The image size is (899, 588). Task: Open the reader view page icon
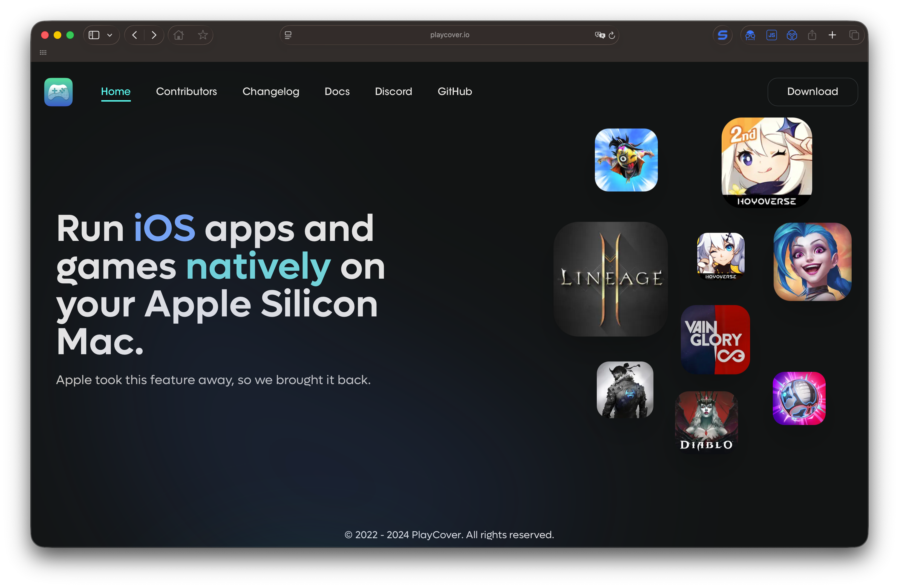[x=288, y=35]
